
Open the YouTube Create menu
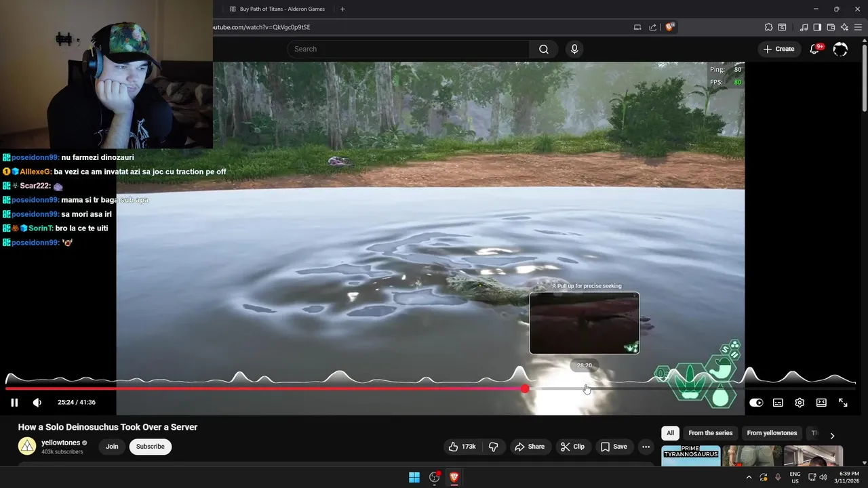(778, 49)
